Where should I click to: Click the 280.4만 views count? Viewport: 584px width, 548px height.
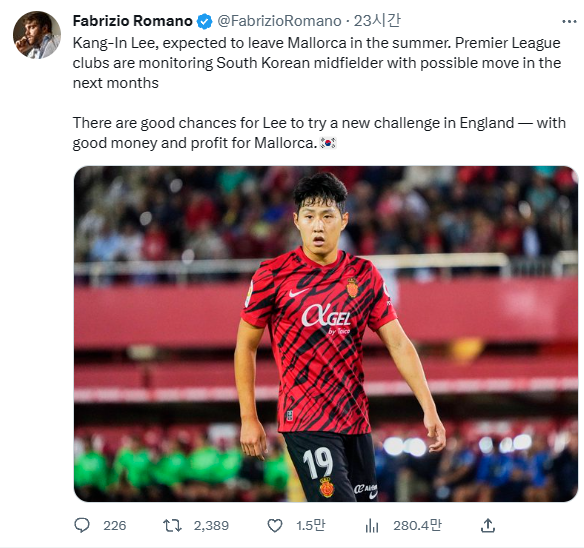coord(417,525)
